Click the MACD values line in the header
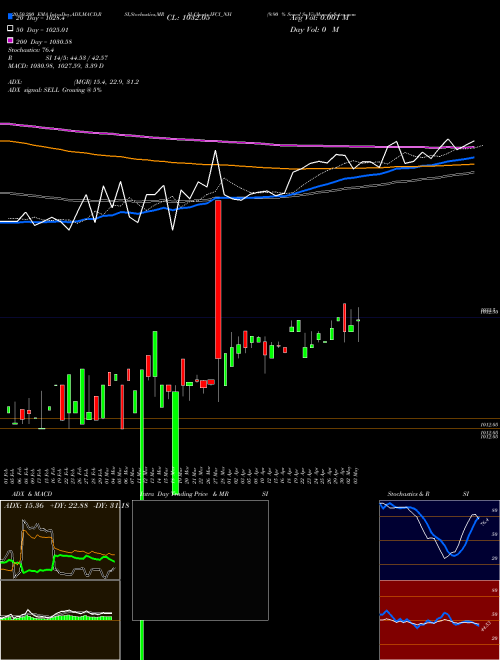This screenshot has height=660, width=500. (x=56, y=66)
